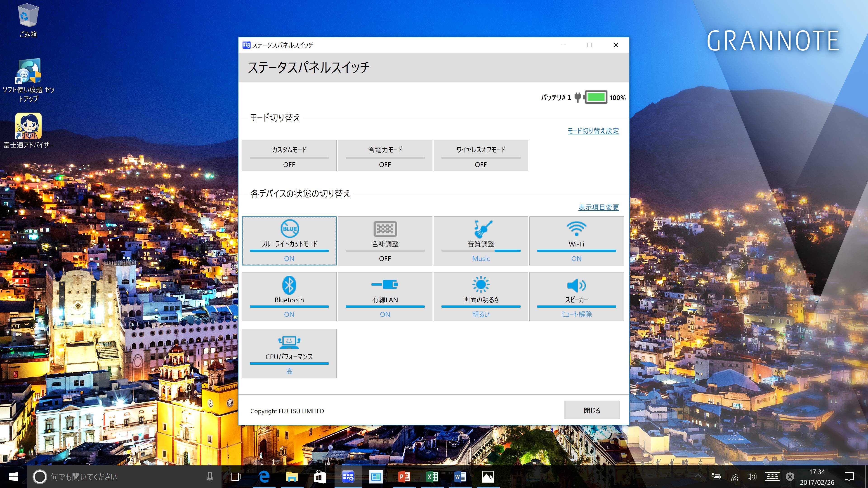The image size is (868, 488).
Task: Toggle the Blue Light Cut mode tile
Action: (289, 241)
